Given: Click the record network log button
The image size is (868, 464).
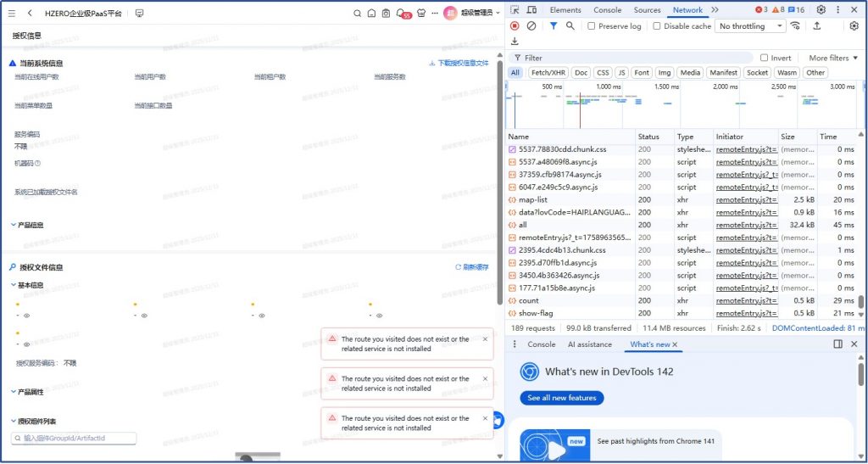Looking at the screenshot, I should [515, 26].
